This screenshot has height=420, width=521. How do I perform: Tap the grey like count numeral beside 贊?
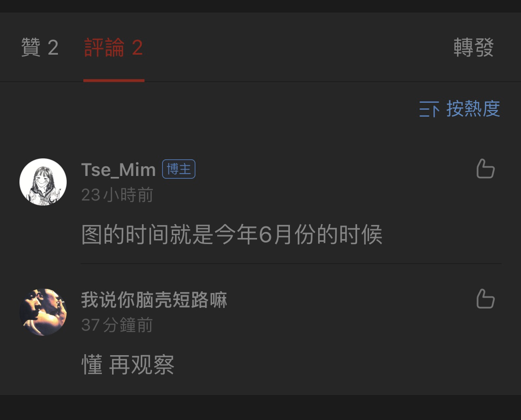53,48
